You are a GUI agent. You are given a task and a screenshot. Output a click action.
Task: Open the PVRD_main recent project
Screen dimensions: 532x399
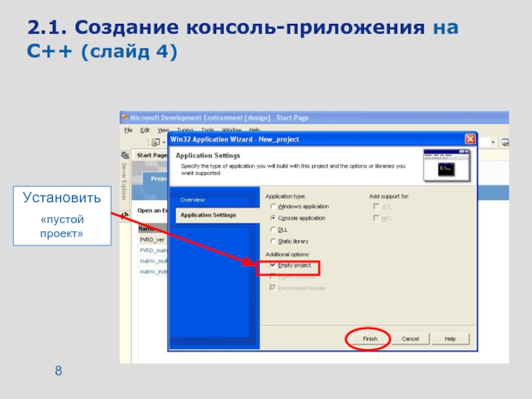point(154,251)
